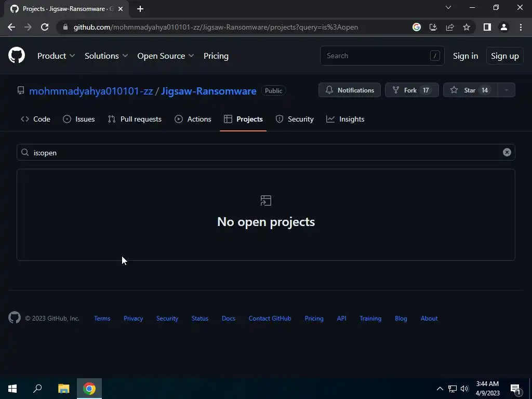This screenshot has width=532, height=399.
Task: Focus the GitHub Search field
Action: tap(382, 55)
